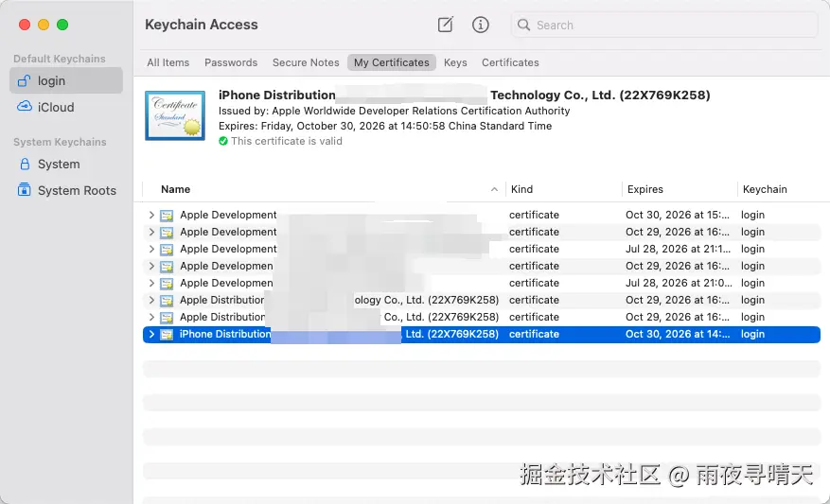The height and width of the screenshot is (504, 830).
Task: Switch to the All Items tab
Action: tap(168, 62)
